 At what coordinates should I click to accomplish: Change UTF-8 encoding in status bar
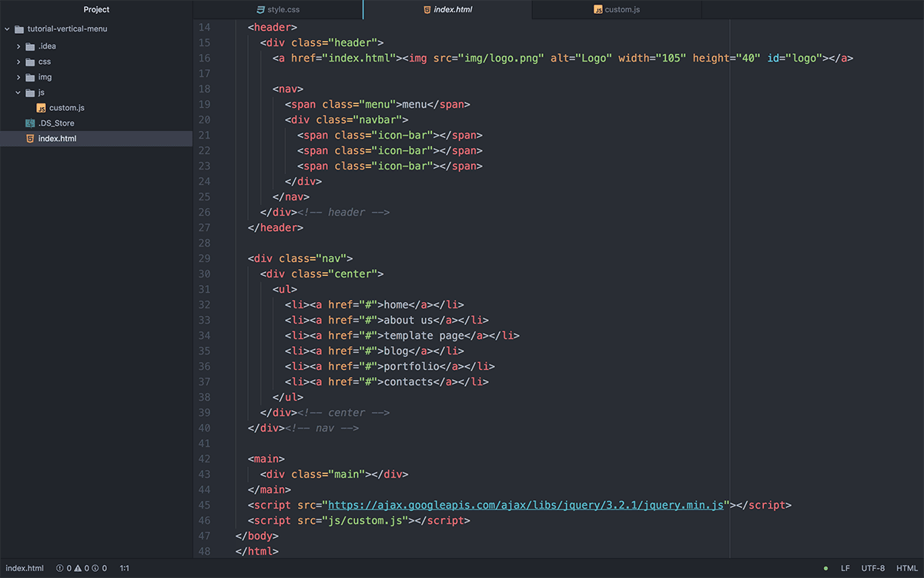(x=873, y=568)
